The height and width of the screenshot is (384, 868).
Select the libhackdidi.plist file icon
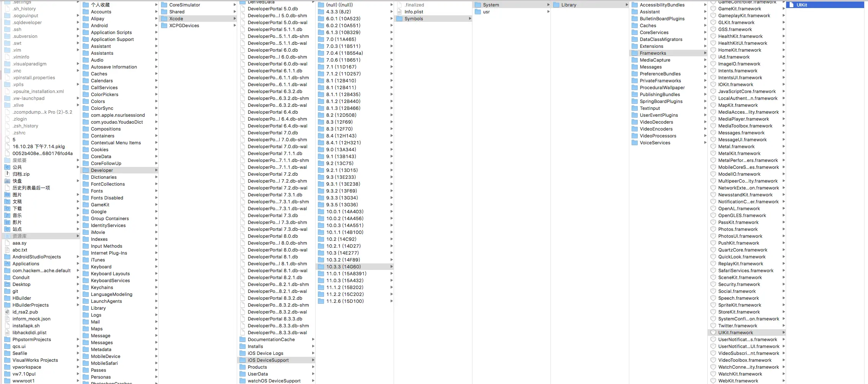(7, 333)
